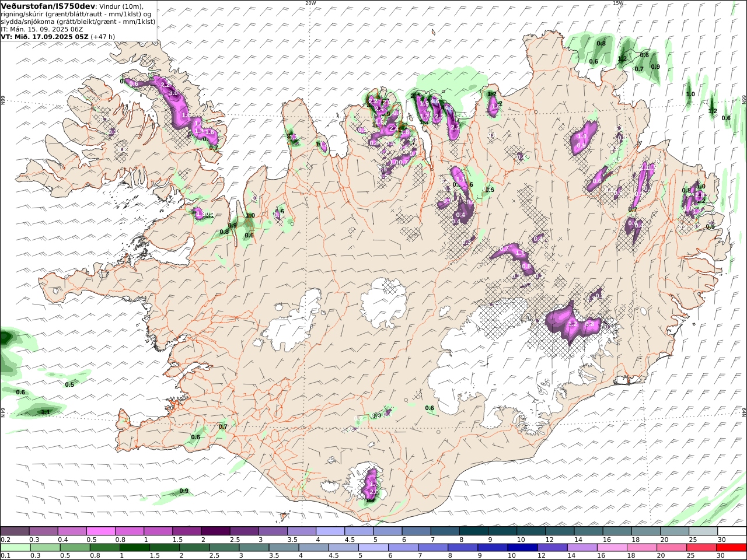Pick the palest green 0.1 rain legend swatch

tap(15, 548)
